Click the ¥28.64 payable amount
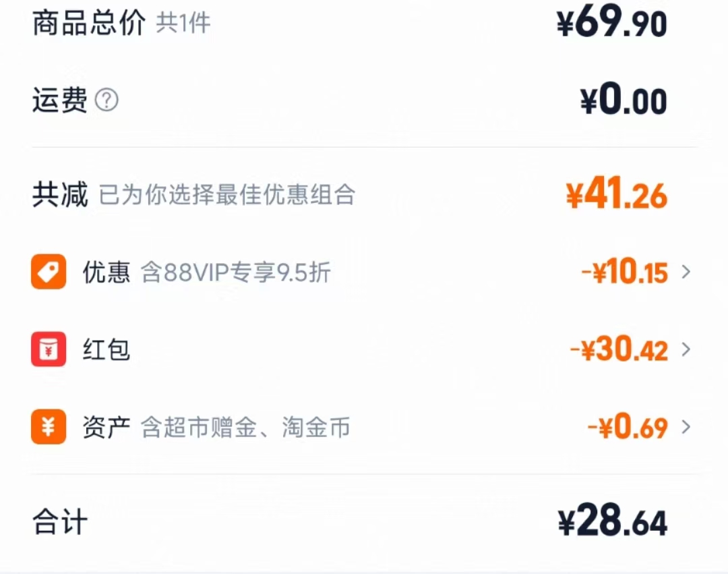 click(x=615, y=521)
